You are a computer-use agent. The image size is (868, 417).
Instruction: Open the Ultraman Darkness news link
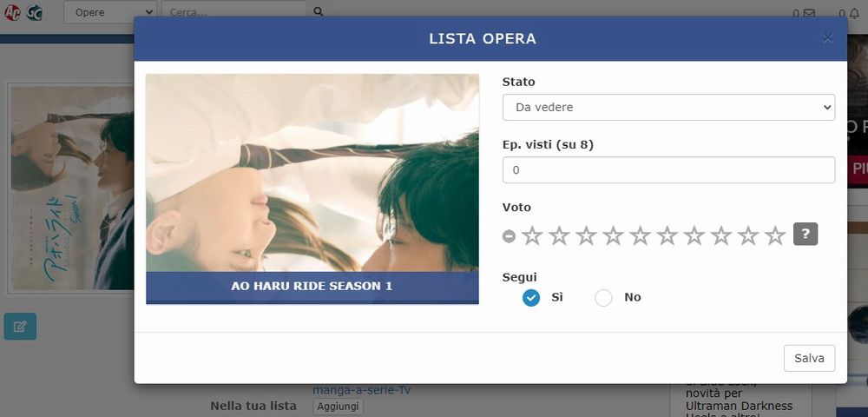coord(739,400)
